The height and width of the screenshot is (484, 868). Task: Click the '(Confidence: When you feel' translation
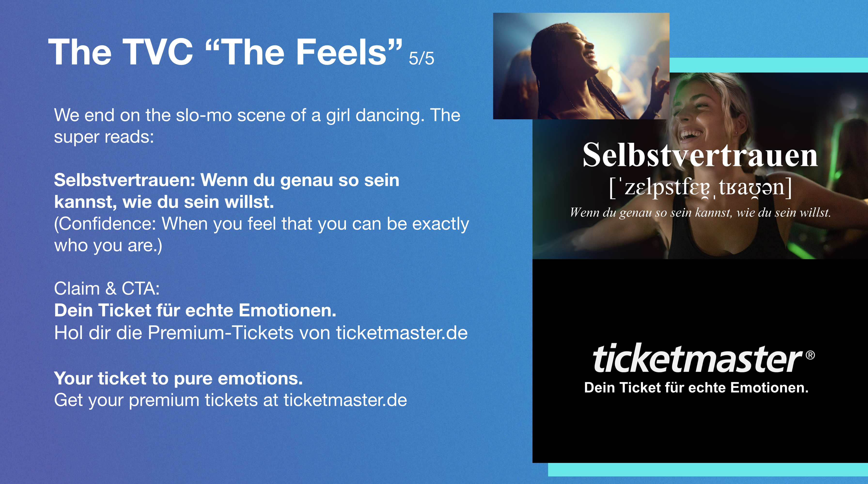coord(261,234)
